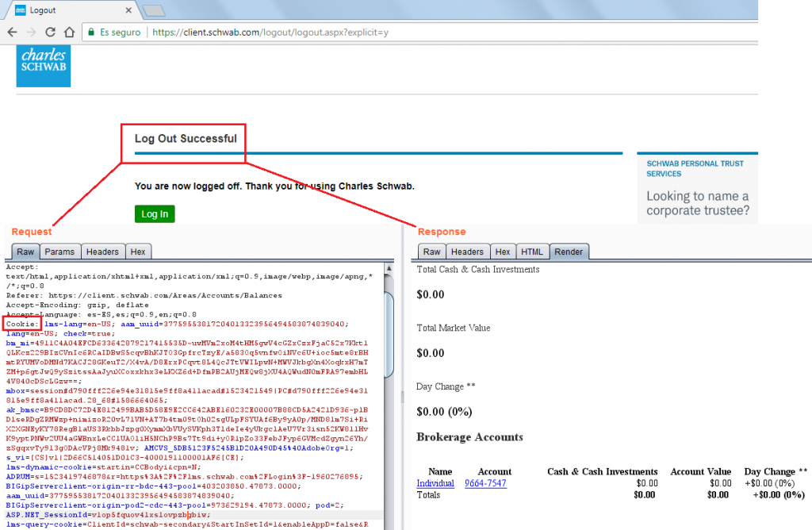Viewport: 812px width, 530px height.
Task: Click the 'Log Out Successful' heading
Action: (186, 138)
